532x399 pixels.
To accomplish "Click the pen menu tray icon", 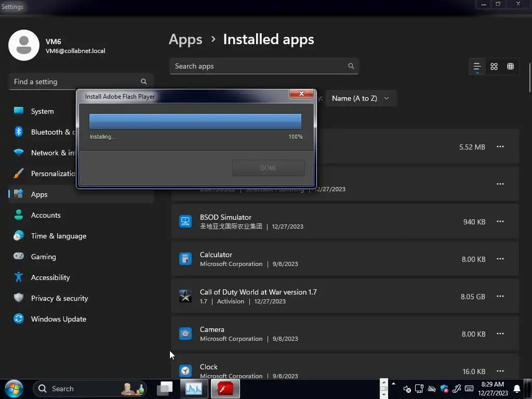I will (457, 389).
